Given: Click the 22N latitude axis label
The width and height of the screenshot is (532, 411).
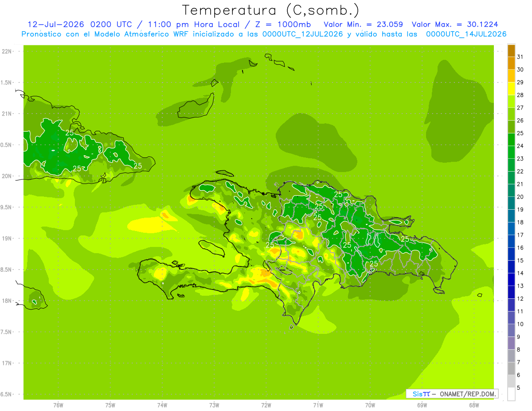Looking at the screenshot, I should click(7, 51).
